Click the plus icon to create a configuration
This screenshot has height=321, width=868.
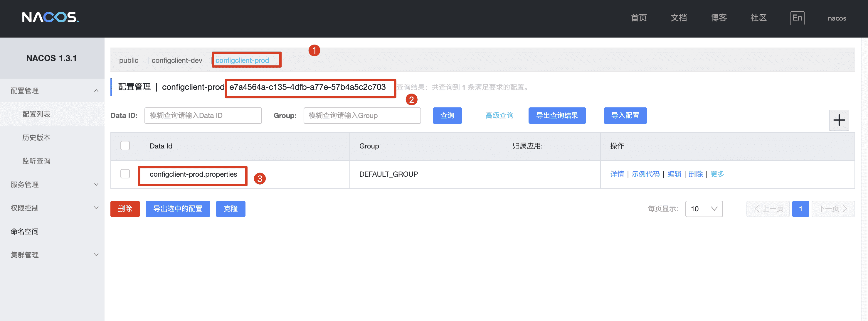tap(839, 120)
